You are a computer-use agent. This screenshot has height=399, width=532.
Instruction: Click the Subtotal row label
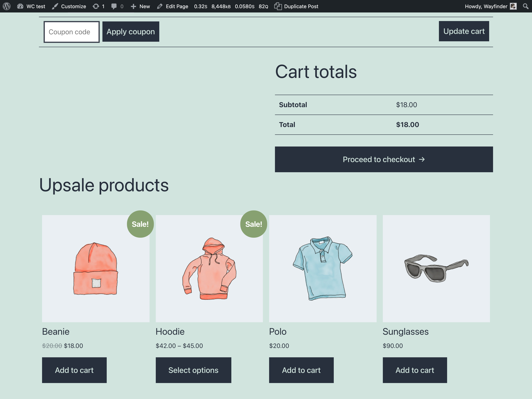point(293,105)
